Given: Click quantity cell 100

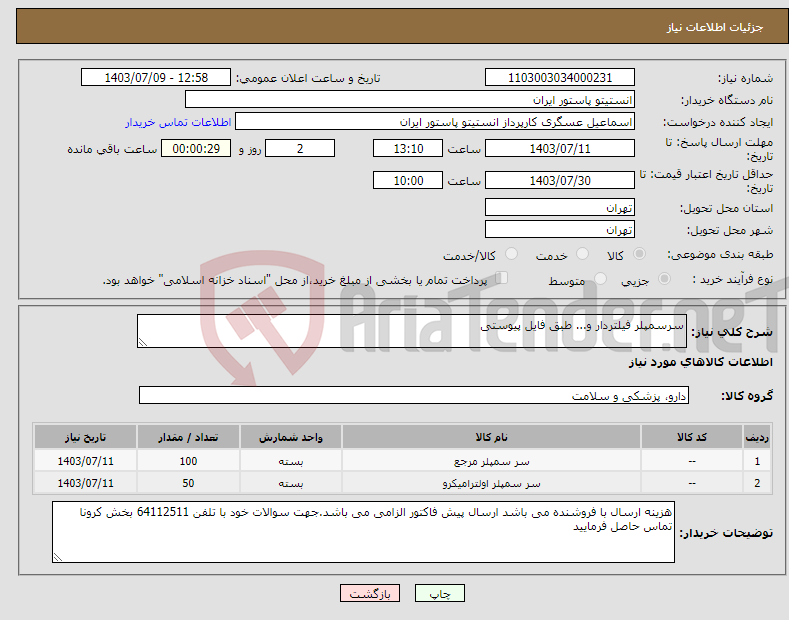Looking at the screenshot, I should pos(188,461).
